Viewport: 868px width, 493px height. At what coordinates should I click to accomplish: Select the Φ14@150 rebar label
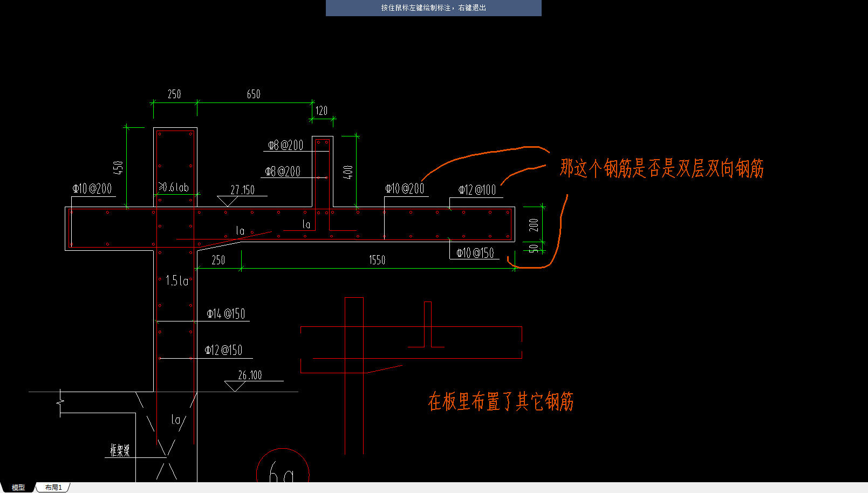point(225,314)
